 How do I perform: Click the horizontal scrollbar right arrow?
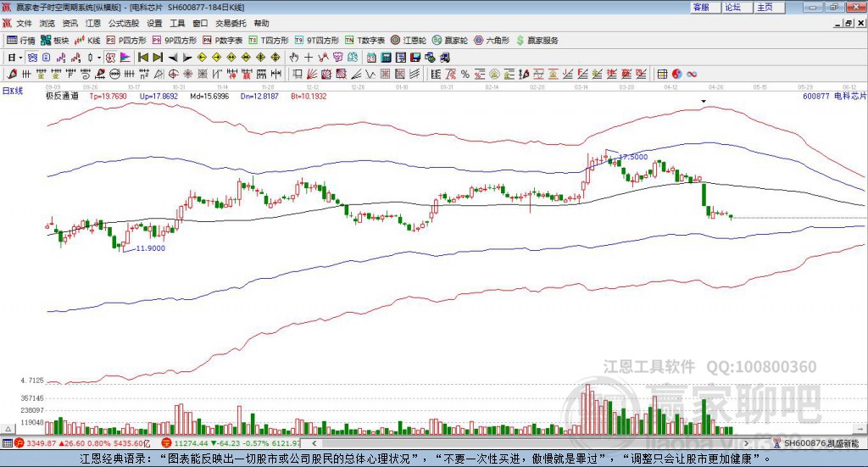746,443
